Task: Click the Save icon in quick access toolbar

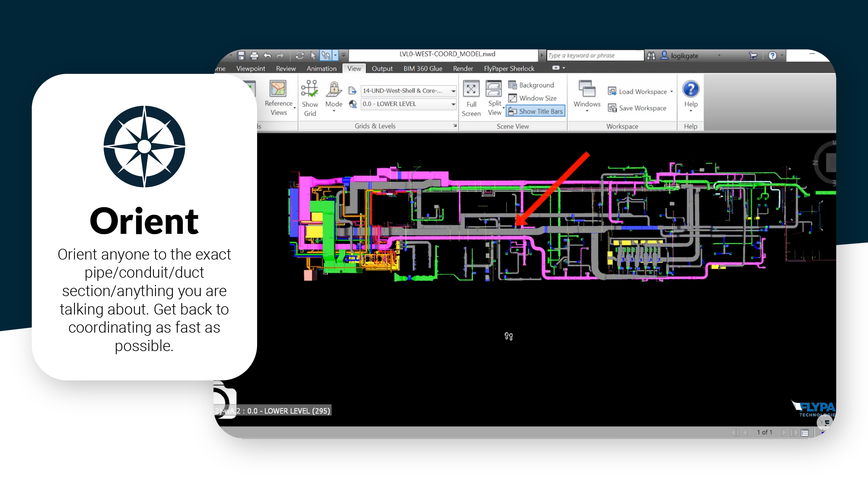Action: [x=241, y=55]
